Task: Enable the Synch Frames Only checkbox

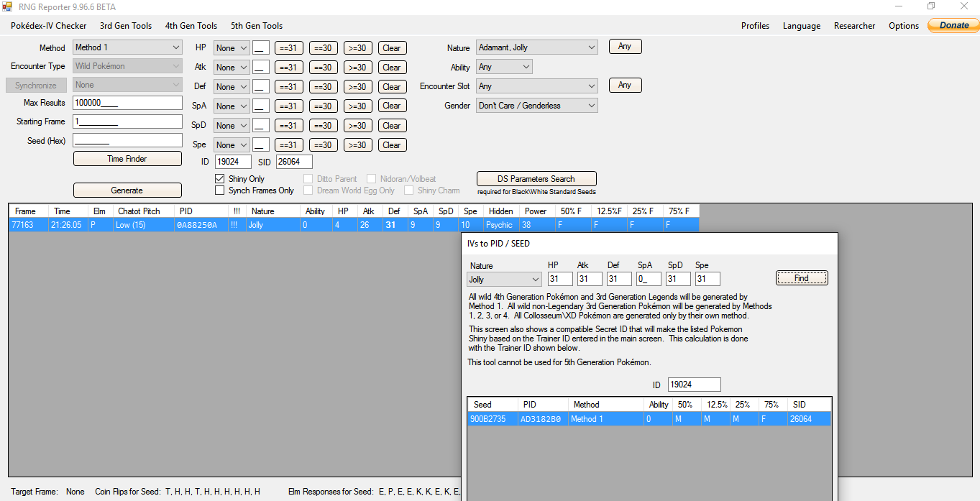Action: pos(220,190)
